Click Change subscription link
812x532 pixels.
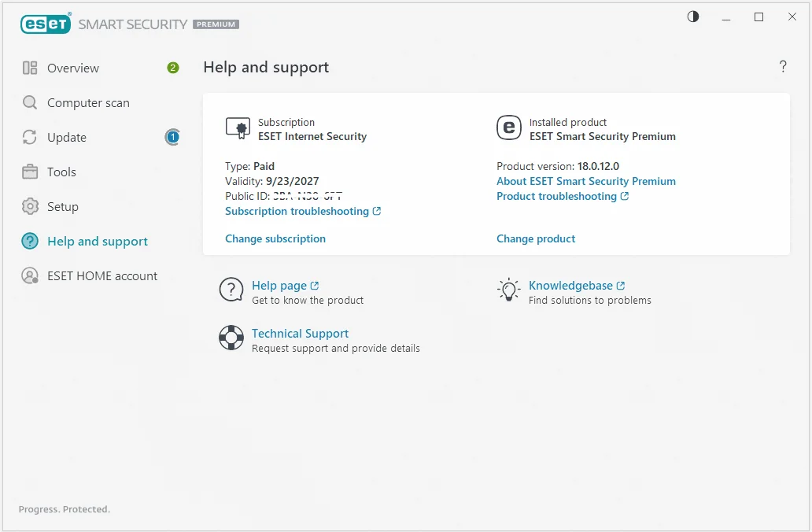pos(275,238)
